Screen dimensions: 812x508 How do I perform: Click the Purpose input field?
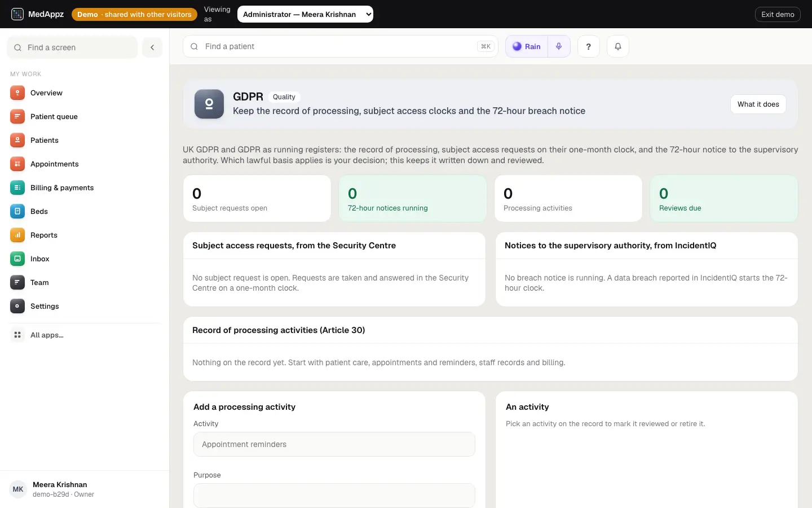coord(334,496)
